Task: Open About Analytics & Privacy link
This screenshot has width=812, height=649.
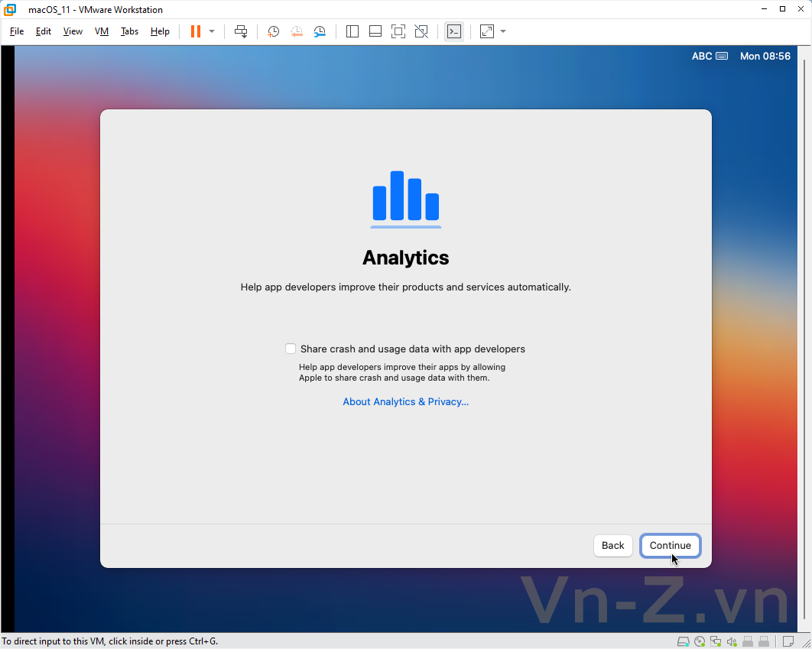Action: (x=405, y=401)
